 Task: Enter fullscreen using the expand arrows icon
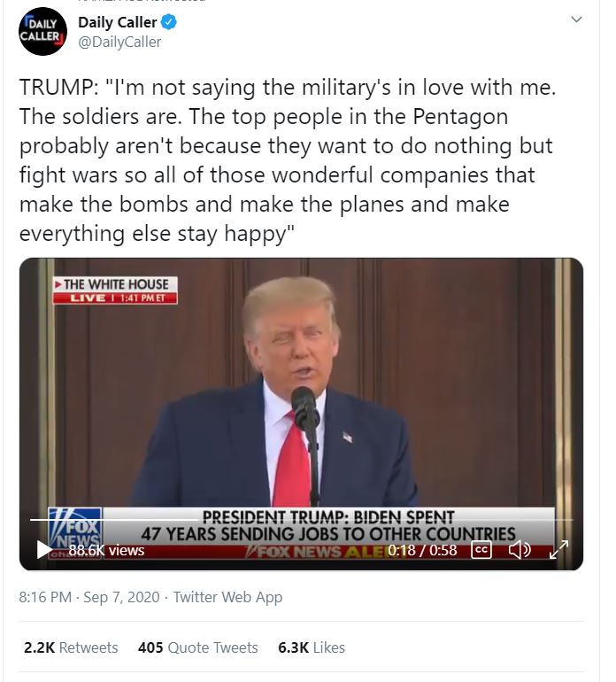558,550
